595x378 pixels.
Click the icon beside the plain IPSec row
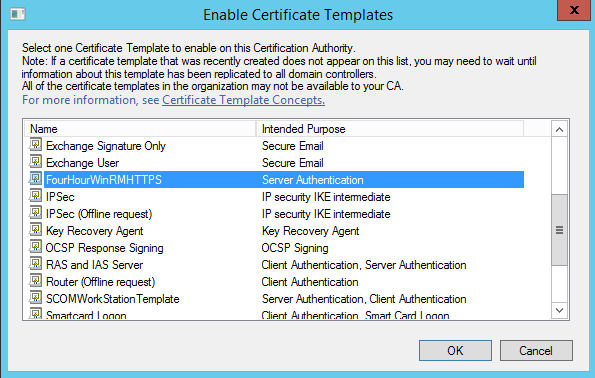click(36, 196)
